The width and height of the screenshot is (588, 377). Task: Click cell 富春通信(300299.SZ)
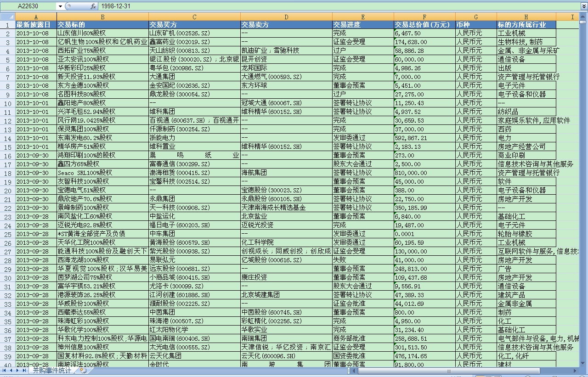point(194,164)
